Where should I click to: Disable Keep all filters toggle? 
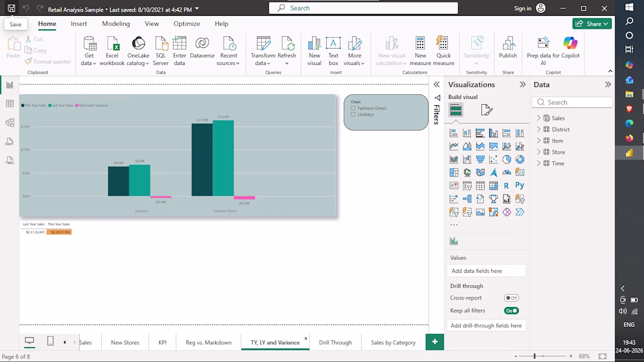(x=511, y=310)
